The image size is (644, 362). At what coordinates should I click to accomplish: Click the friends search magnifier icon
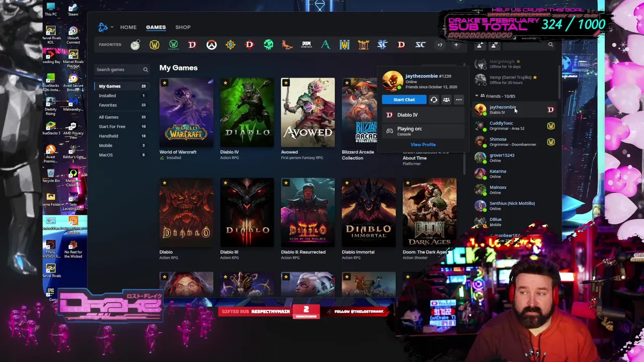tap(550, 45)
